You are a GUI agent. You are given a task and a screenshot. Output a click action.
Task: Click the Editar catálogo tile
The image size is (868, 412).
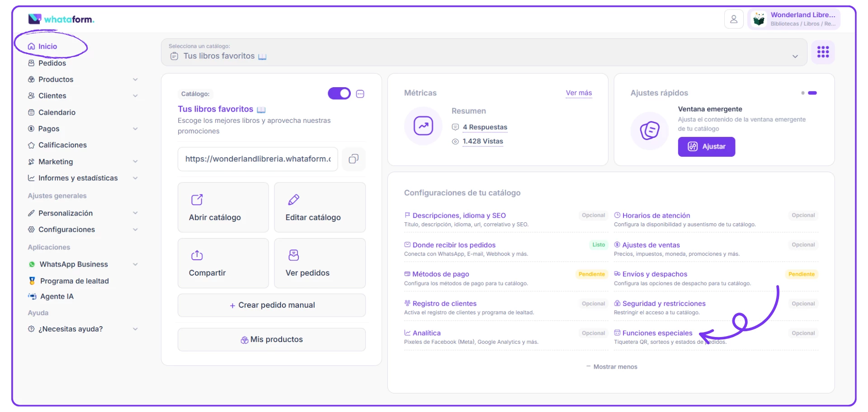pyautogui.click(x=320, y=207)
